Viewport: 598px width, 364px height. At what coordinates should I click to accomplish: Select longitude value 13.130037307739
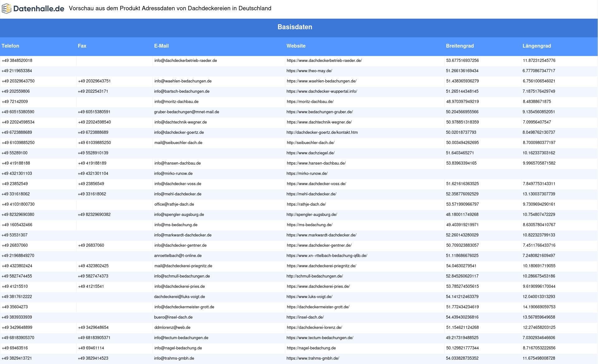click(x=539, y=194)
